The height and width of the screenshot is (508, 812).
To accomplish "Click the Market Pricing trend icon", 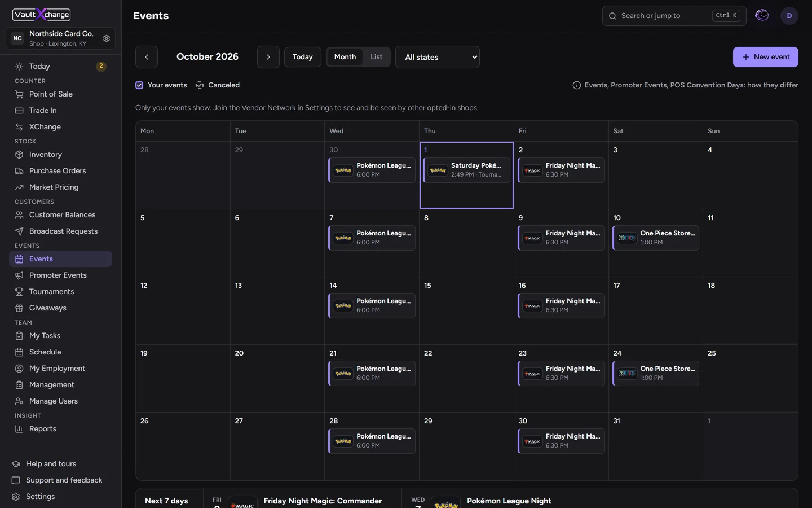I will 19,187.
